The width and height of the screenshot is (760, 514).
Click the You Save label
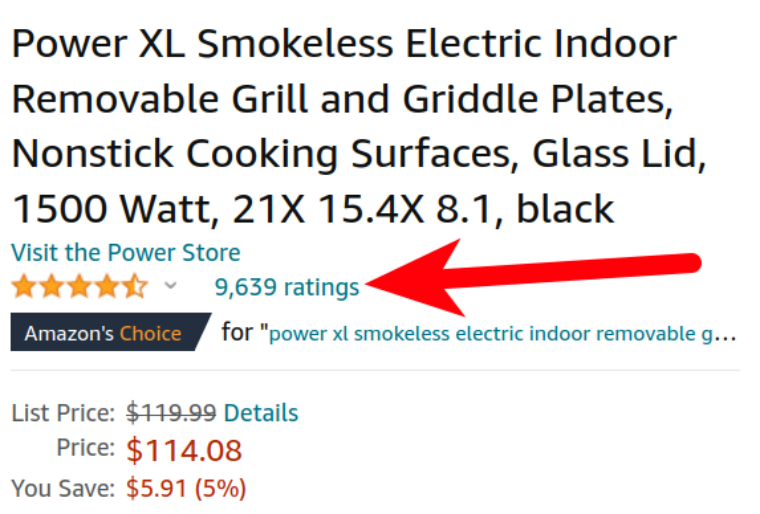coord(63,488)
